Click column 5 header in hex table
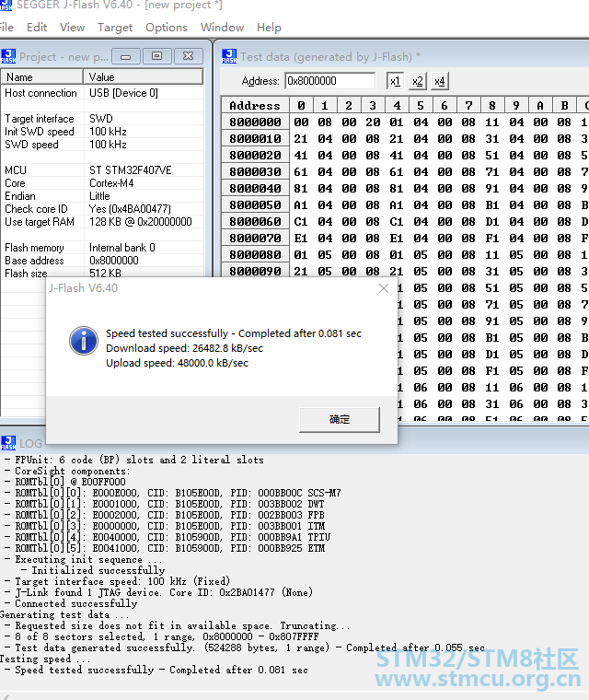Image resolution: width=589 pixels, height=700 pixels. (421, 105)
